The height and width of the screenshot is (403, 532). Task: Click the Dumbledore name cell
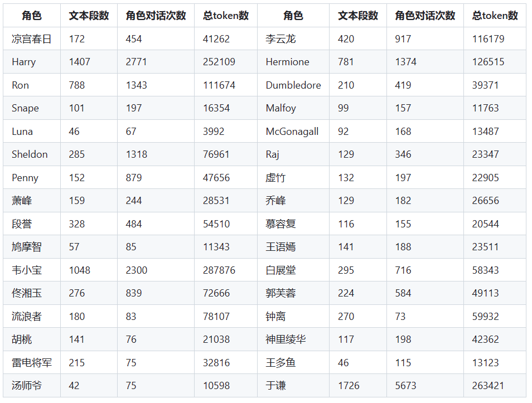tap(293, 85)
